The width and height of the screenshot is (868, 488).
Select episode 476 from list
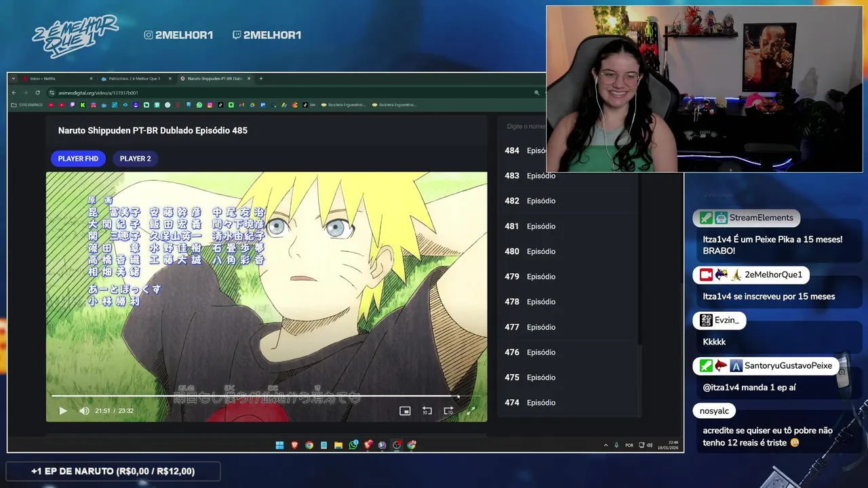[x=568, y=352]
